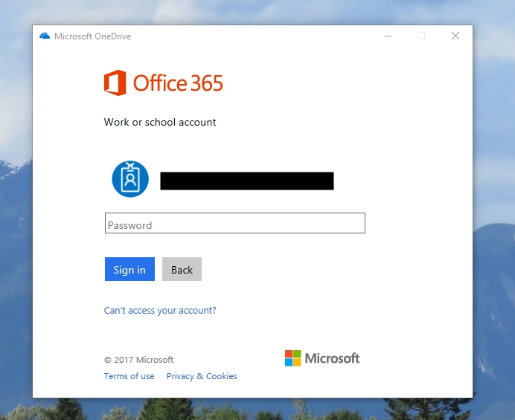Screen dimensions: 515x420
Task: Go back using the Back button
Action: point(182,269)
